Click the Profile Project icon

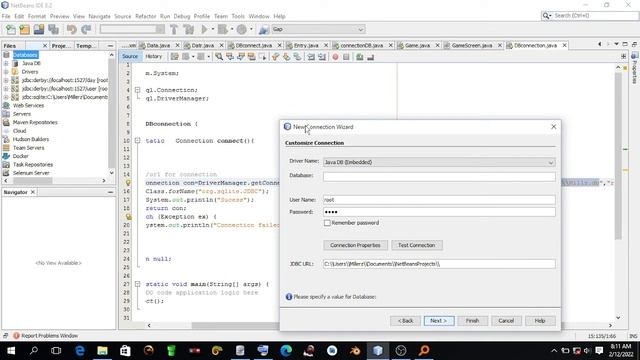pyautogui.click(x=242, y=29)
